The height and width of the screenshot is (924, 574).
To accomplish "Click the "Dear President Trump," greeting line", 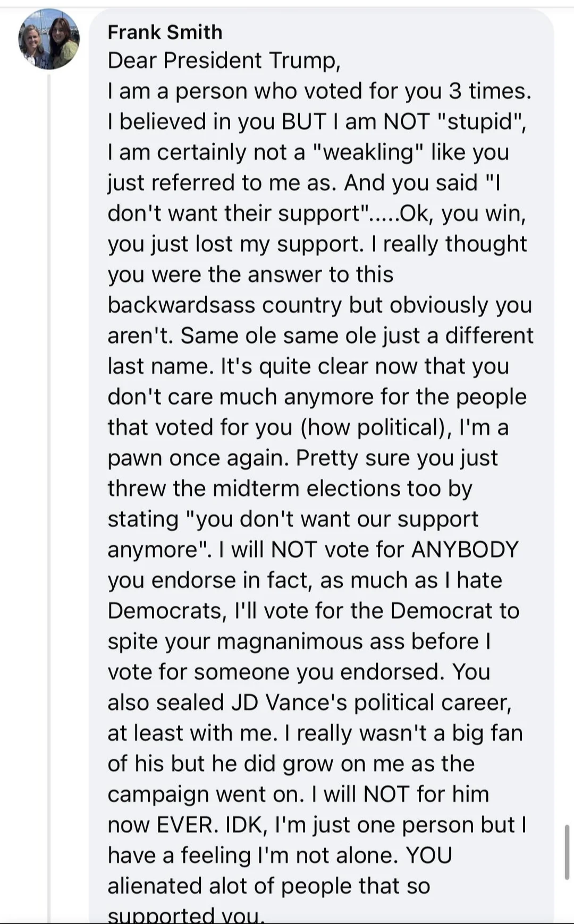I will tap(224, 61).
